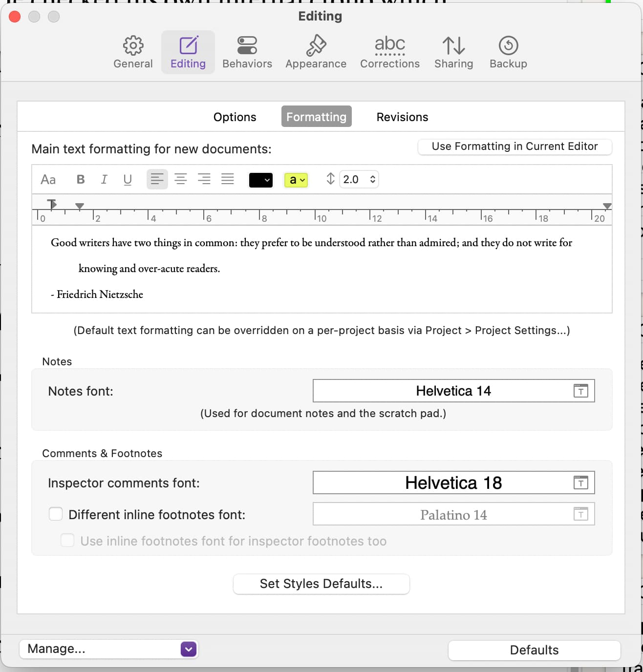Image resolution: width=643 pixels, height=672 pixels.
Task: Set right text alignment
Action: pos(204,179)
